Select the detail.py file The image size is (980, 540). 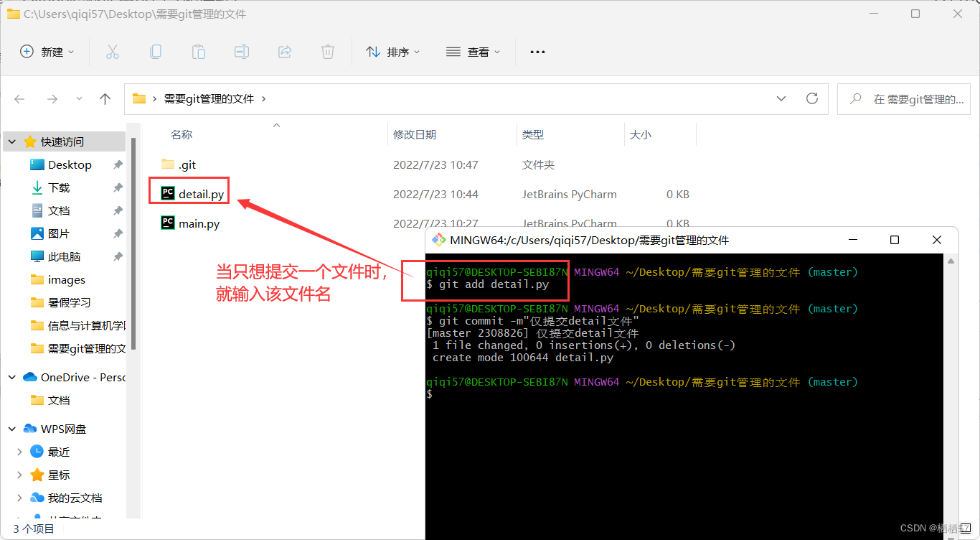200,194
